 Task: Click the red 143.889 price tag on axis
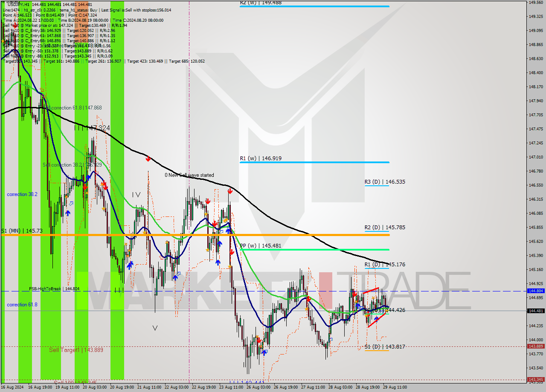536,346
